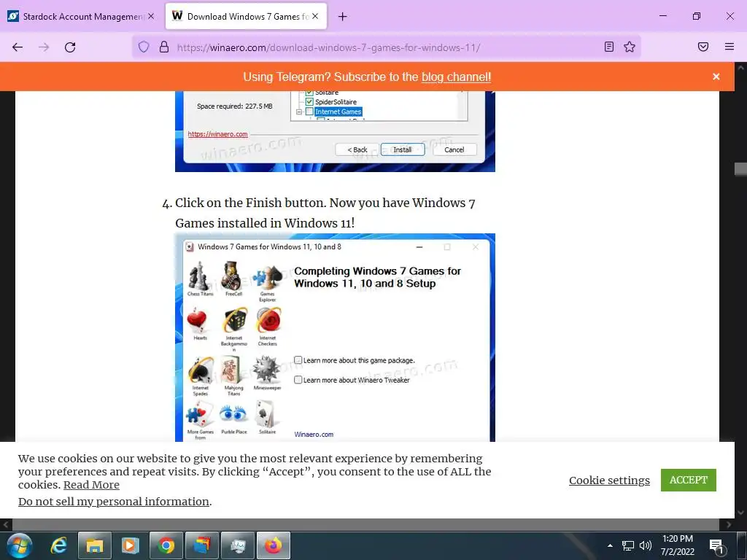Click Do not sell my personal information
This screenshot has height=560, width=747.
click(x=114, y=502)
